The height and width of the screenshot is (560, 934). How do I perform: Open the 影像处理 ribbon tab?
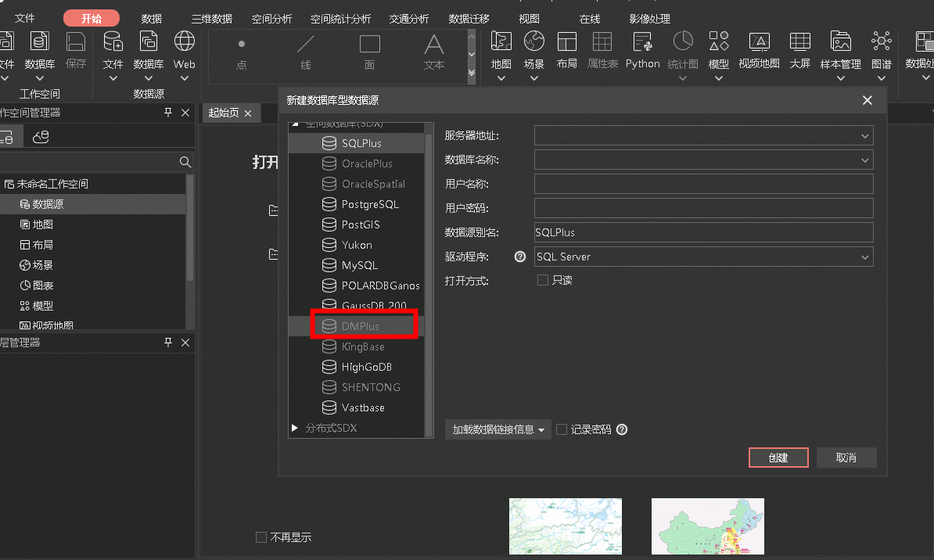tap(650, 19)
